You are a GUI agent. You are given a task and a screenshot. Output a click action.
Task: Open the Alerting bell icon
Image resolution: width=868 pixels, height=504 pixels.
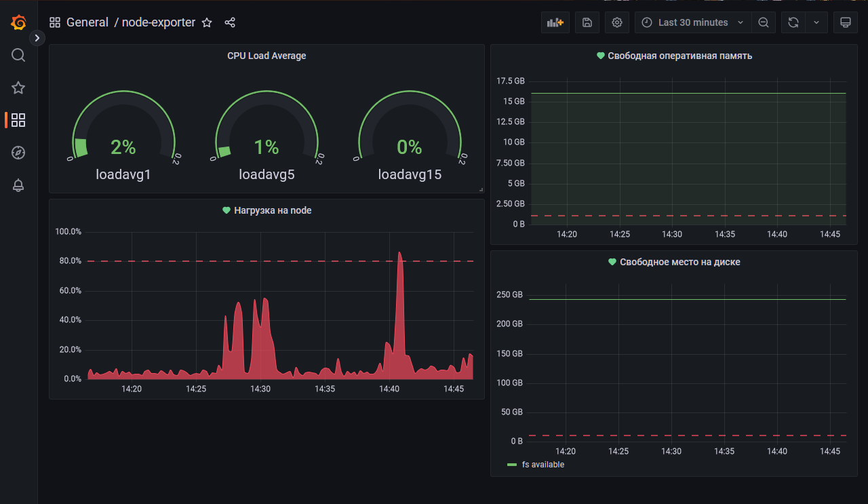(x=18, y=185)
